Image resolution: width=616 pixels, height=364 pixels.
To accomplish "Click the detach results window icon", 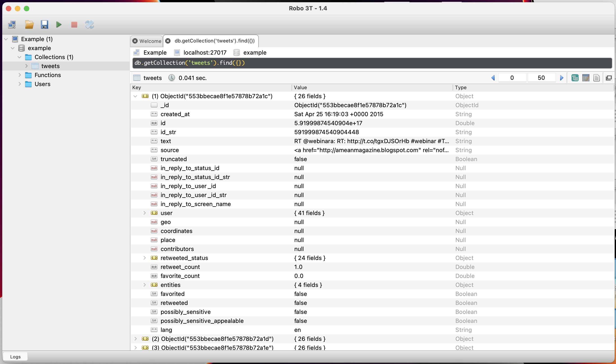I will (x=609, y=78).
